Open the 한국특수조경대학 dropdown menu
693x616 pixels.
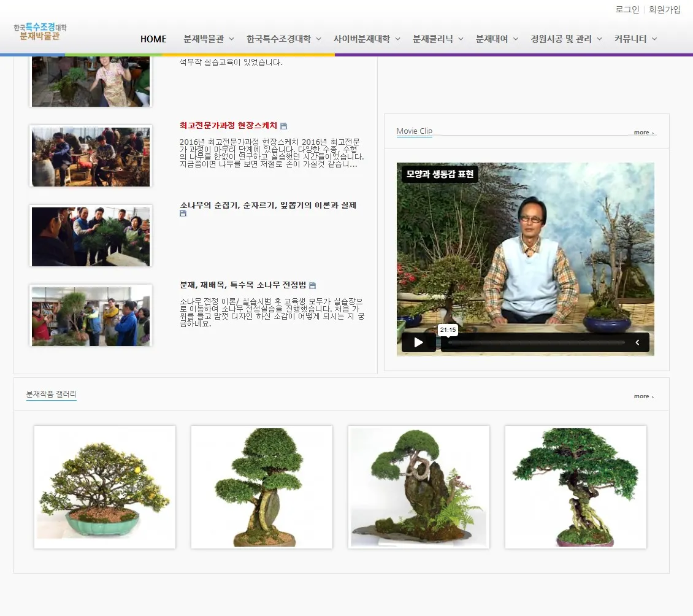point(284,39)
